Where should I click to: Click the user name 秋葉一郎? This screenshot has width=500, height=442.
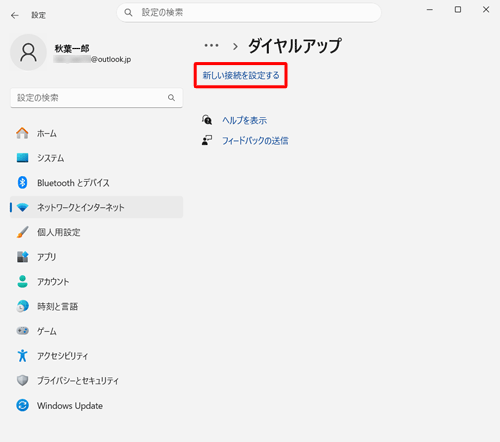click(x=72, y=49)
